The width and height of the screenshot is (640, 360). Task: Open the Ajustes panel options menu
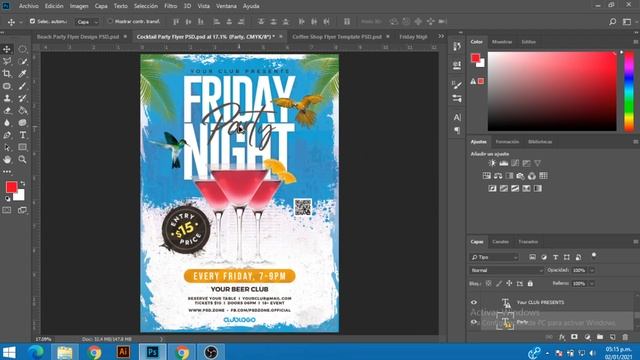pos(636,142)
